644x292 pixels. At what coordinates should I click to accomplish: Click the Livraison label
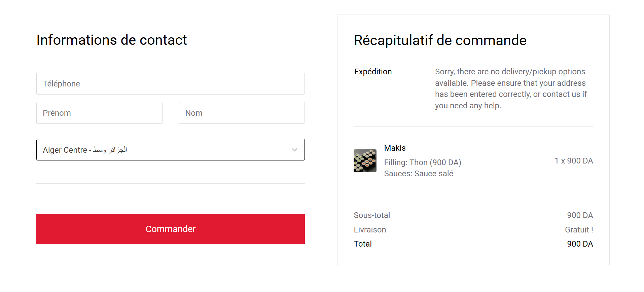pos(370,230)
